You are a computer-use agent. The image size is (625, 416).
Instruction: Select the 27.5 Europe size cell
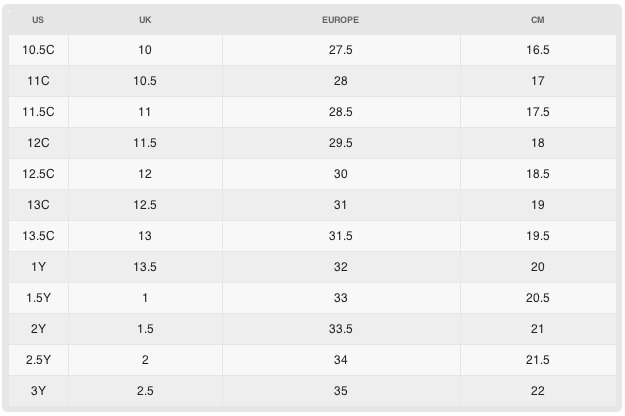click(340, 50)
